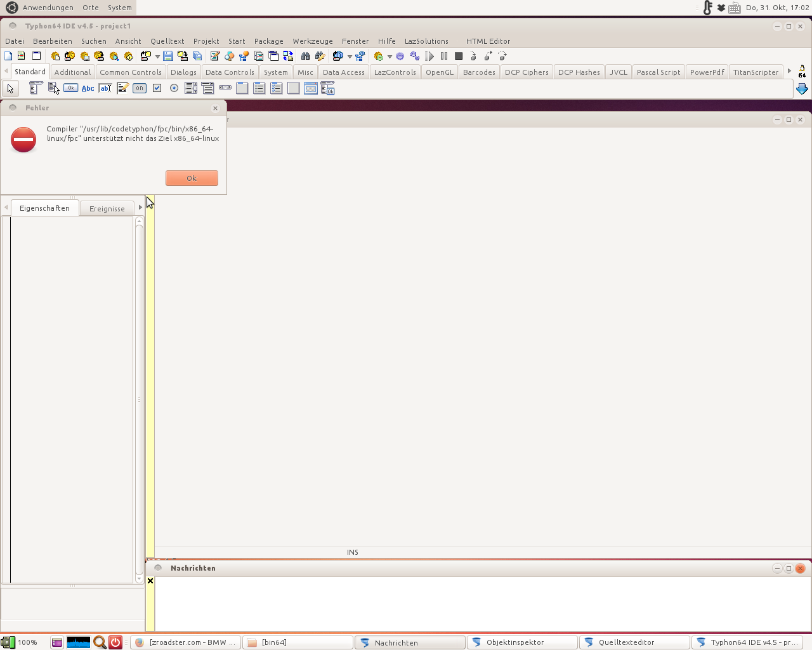Switch to Quelltexteditor in taskbar
This screenshot has width=812, height=650.
pos(634,642)
